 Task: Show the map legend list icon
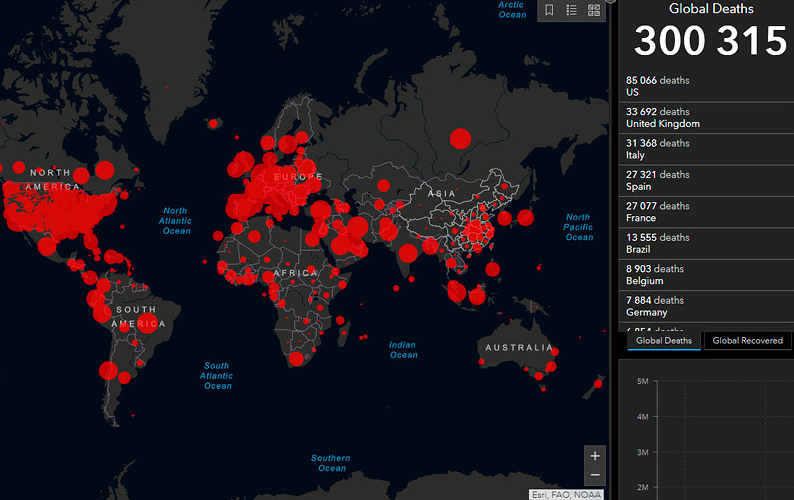[x=572, y=10]
